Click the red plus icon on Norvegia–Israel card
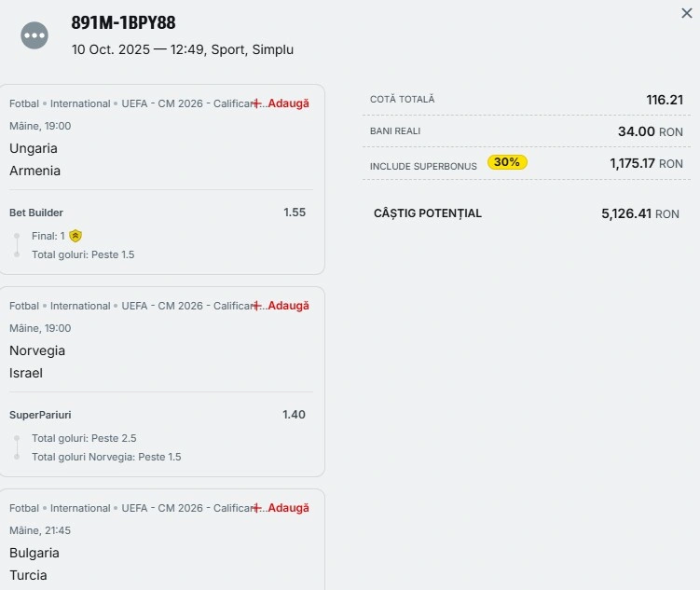 (x=256, y=306)
